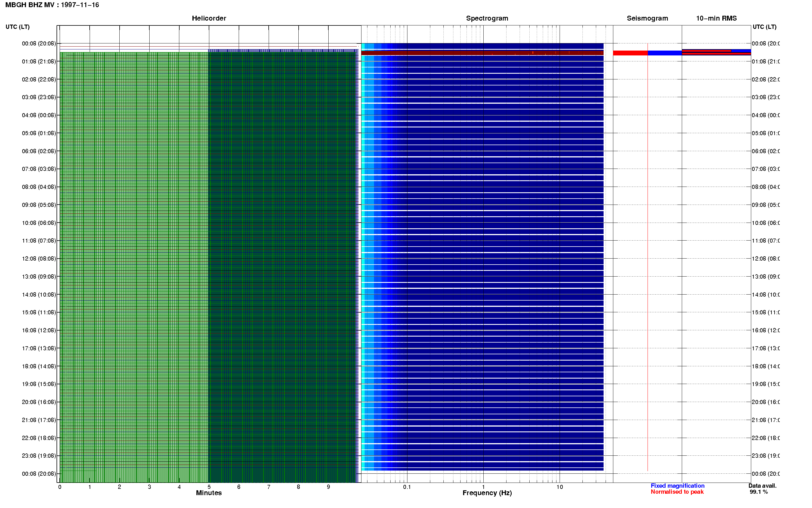
Task: Click the 04:08 (00:08) time label on the Helicorder axis
Action: coord(39,115)
